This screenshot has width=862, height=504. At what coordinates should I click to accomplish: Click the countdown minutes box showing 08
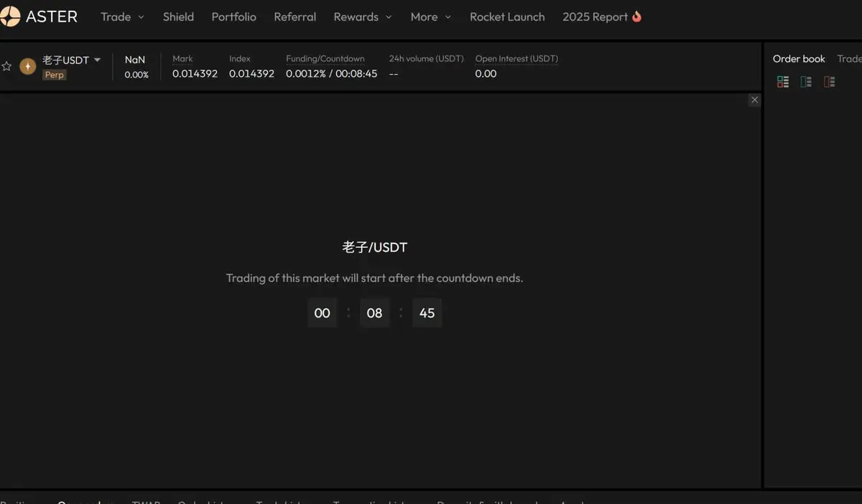tap(374, 313)
